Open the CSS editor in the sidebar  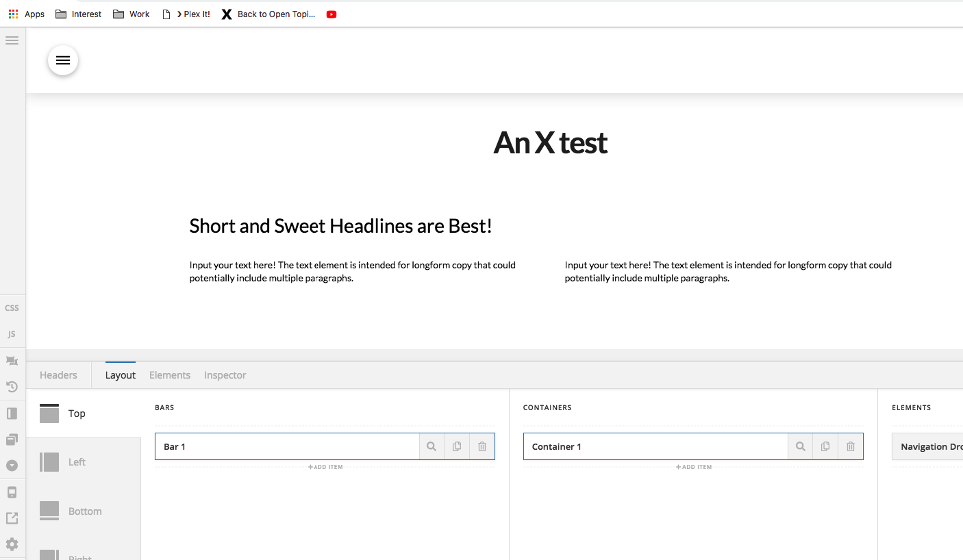point(12,308)
